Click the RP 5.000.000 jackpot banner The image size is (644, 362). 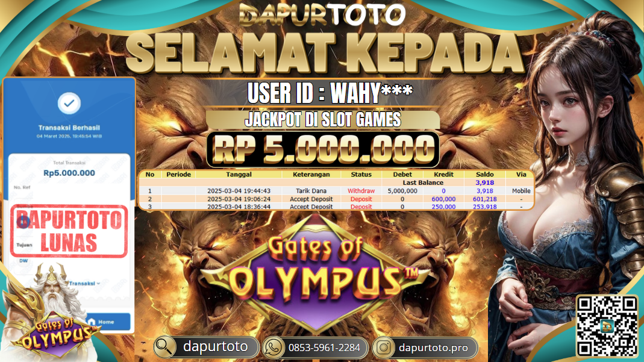(323, 149)
